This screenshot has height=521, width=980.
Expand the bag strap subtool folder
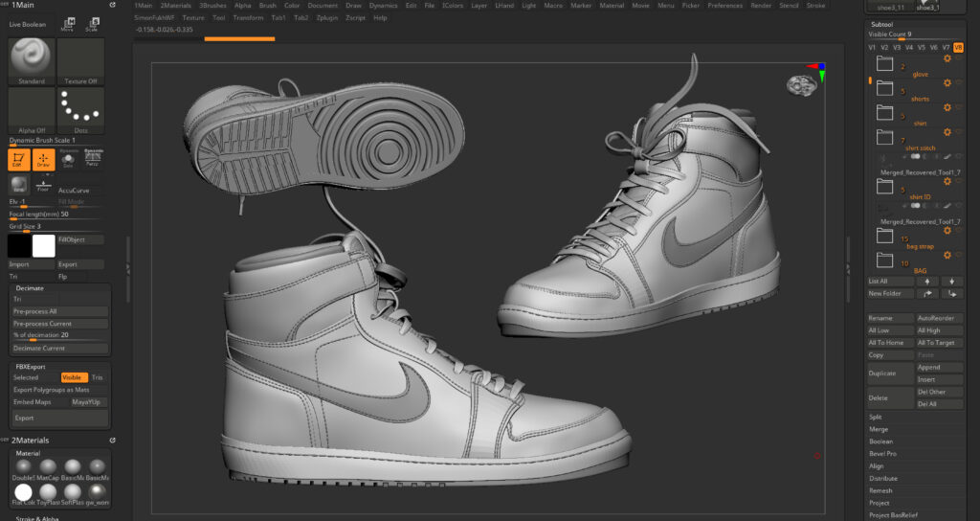pos(884,236)
